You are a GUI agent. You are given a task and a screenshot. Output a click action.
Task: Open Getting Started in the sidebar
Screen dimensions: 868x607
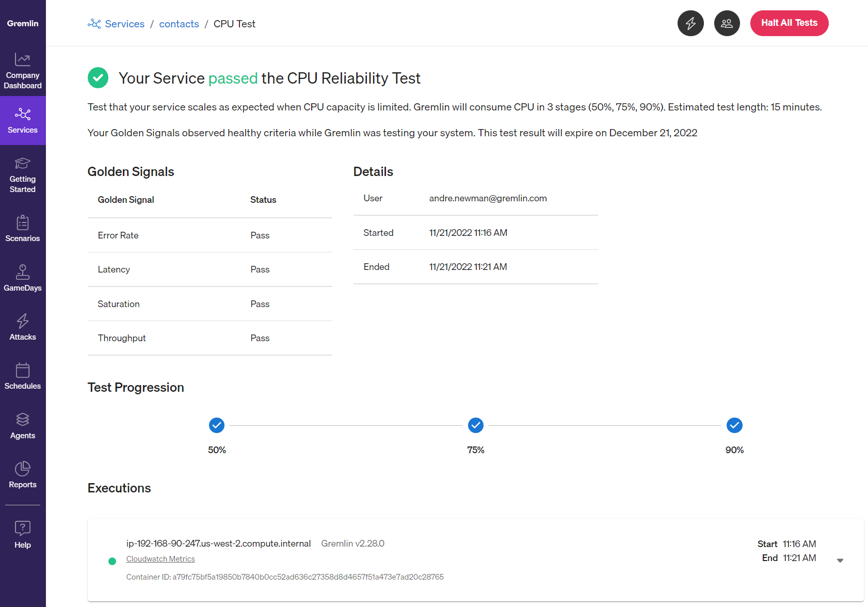(x=23, y=175)
